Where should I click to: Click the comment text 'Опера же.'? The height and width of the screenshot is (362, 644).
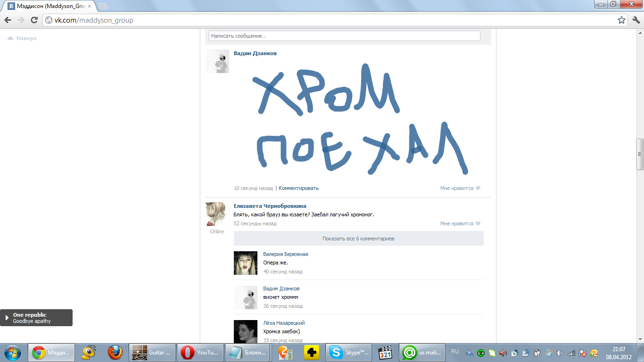(275, 263)
